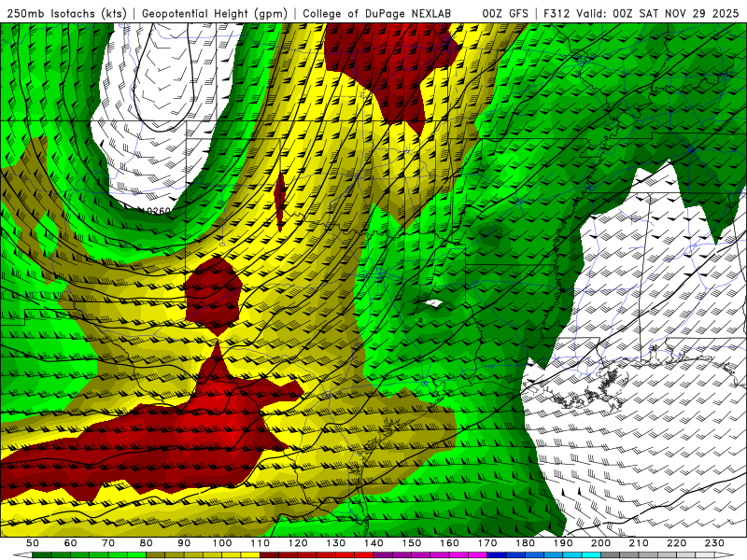Pick the 110 value on the color scale
This screenshot has width=747, height=560.
[x=261, y=543]
